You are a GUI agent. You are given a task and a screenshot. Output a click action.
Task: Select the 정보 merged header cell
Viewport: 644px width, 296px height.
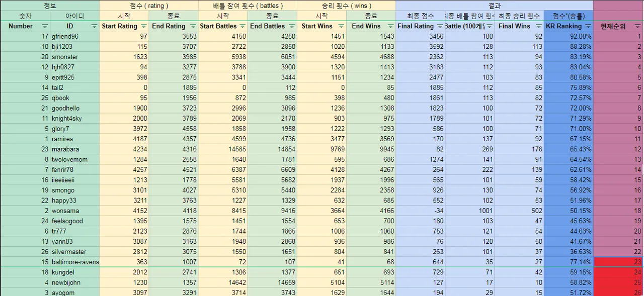[50, 6]
